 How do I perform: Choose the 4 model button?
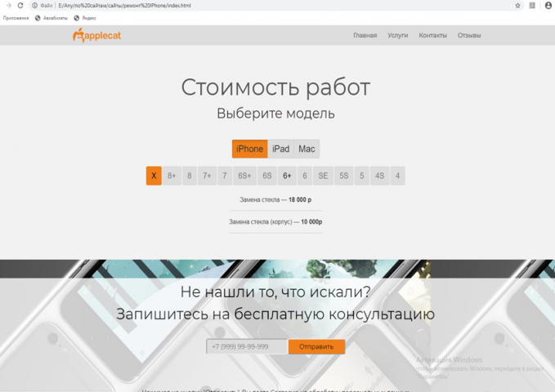tap(398, 176)
